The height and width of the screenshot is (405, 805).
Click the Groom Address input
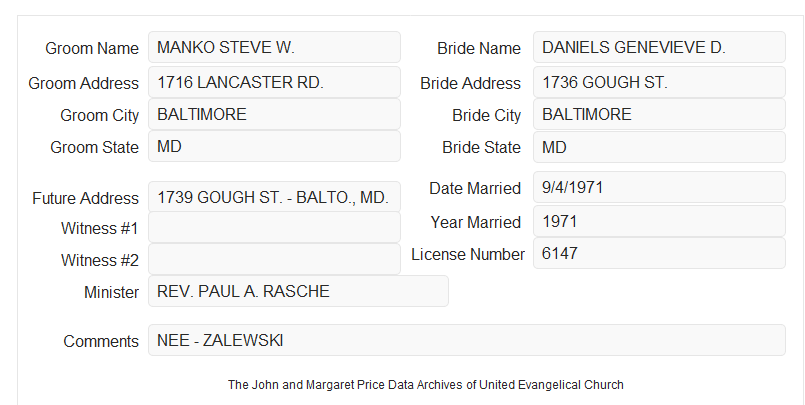[274, 82]
